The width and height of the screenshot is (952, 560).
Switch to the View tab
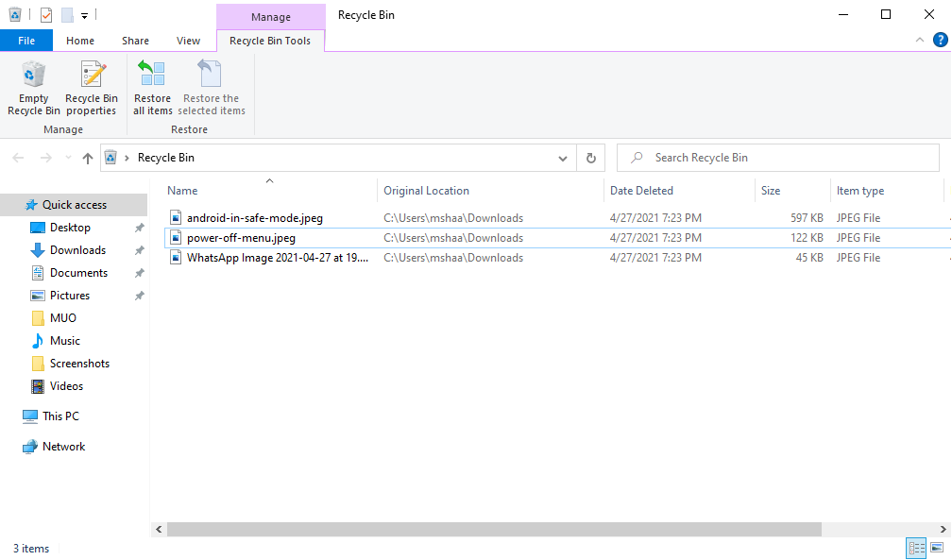[189, 41]
